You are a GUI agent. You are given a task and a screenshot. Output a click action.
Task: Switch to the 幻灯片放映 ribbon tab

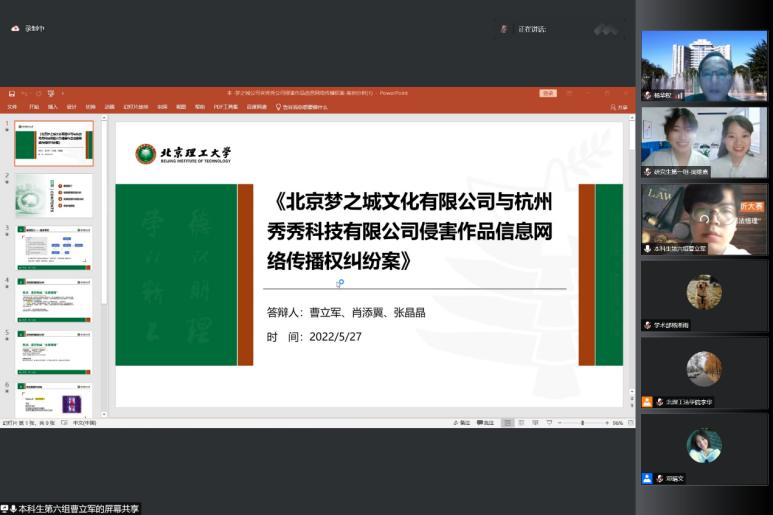point(135,106)
